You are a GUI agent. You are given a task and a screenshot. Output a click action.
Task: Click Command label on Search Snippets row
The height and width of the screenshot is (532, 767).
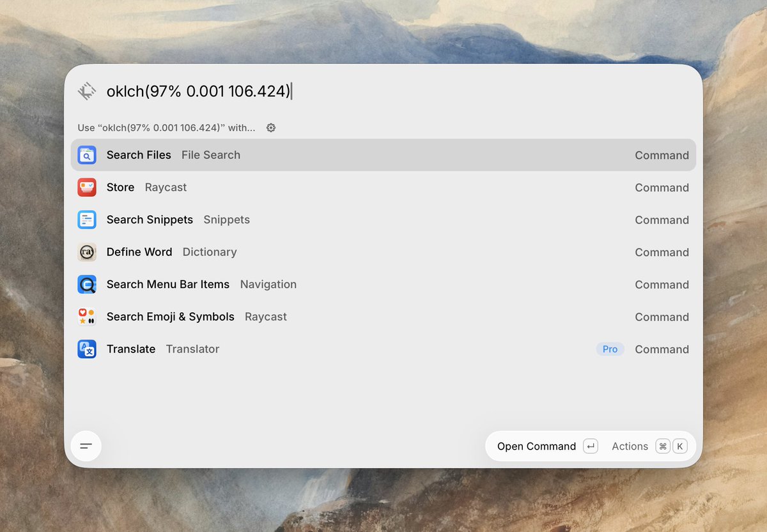click(x=662, y=220)
